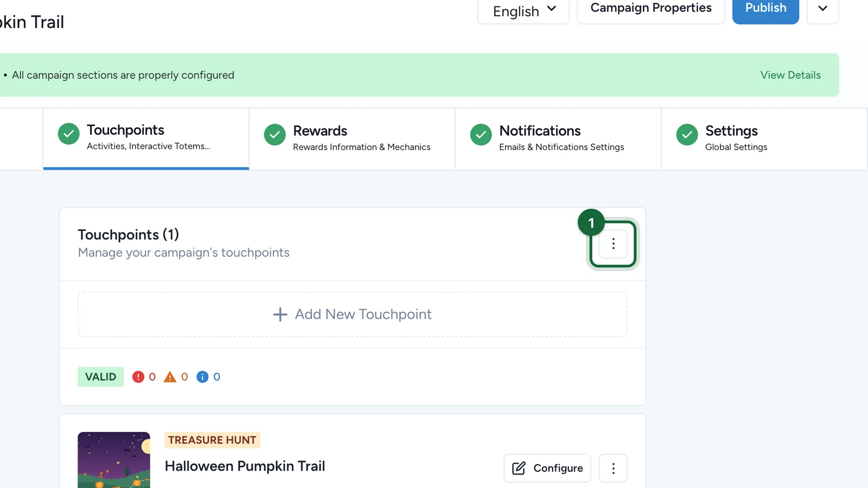868x488 pixels.
Task: Expand the arrow next to Publish
Action: click(822, 10)
